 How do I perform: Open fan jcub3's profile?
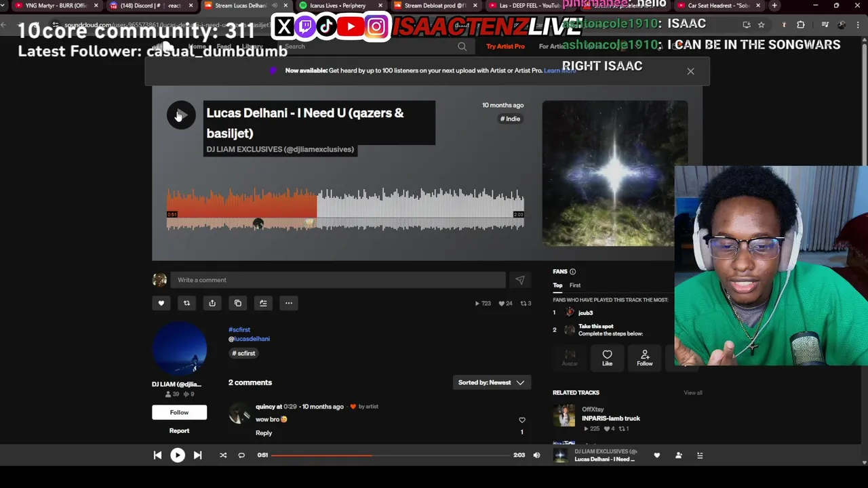585,313
